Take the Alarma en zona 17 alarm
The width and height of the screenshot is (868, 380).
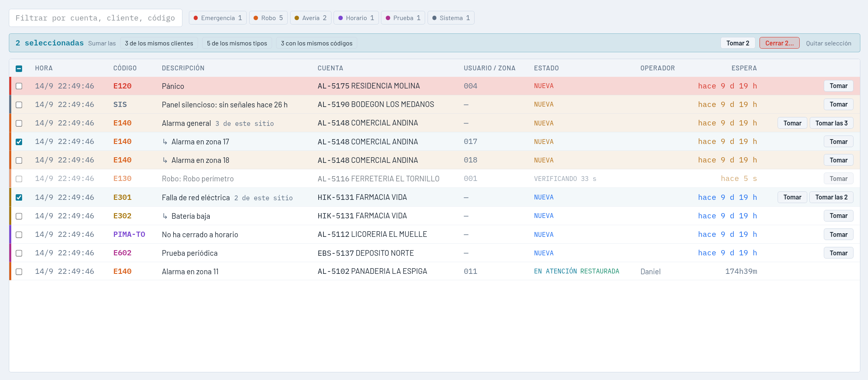click(x=839, y=142)
